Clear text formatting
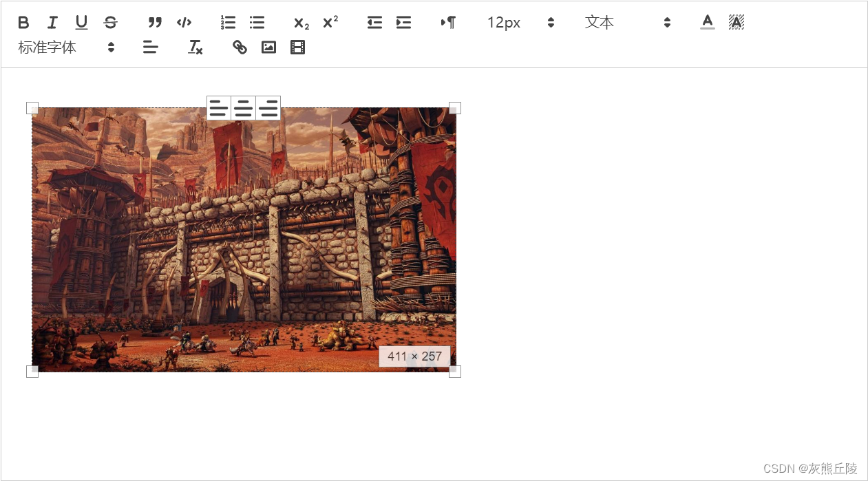 [x=195, y=47]
